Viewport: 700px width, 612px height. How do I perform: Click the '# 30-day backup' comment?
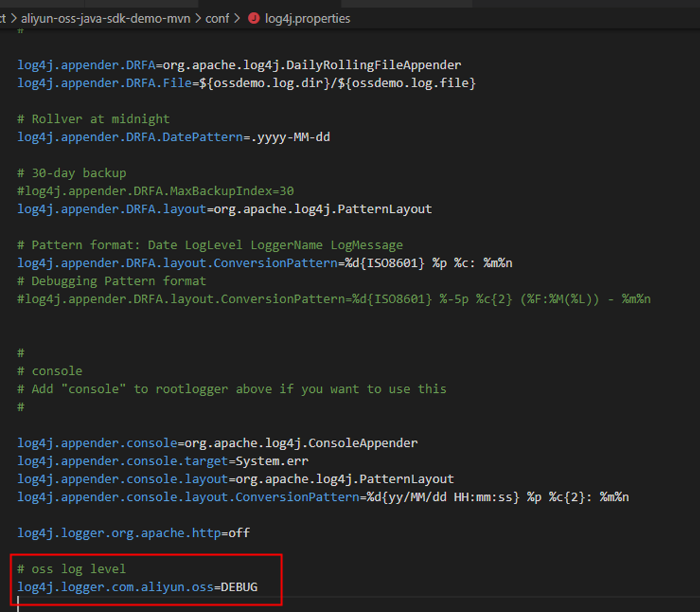(72, 173)
